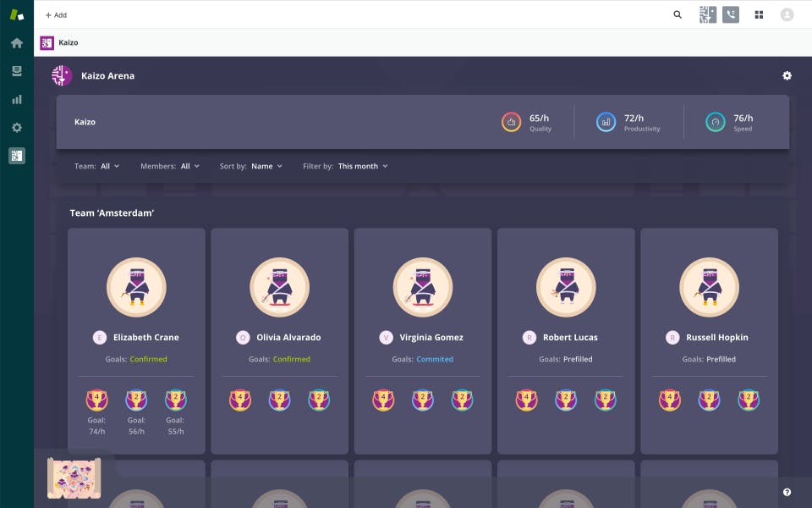
Task: Click the Goal 74/h label
Action: coord(96,426)
